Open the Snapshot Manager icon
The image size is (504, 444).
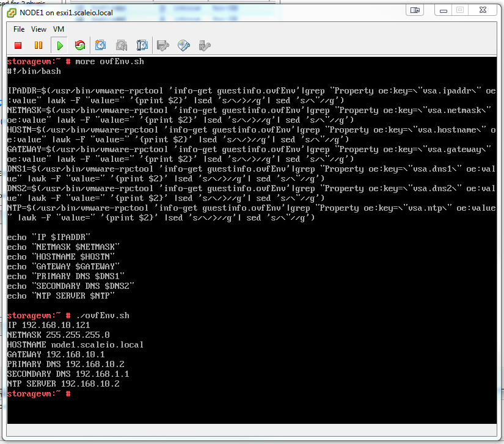tap(142, 45)
